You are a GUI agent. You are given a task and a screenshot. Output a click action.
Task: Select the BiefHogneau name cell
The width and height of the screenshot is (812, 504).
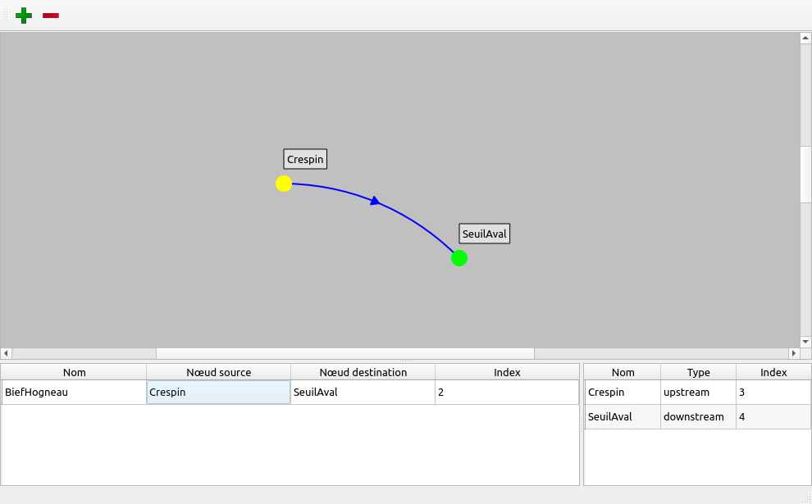coord(74,393)
